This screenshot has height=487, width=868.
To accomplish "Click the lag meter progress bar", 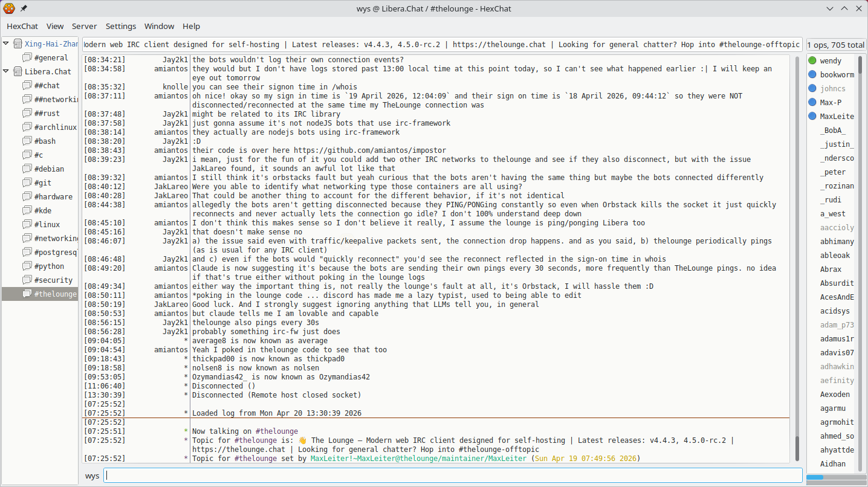I will click(x=836, y=477).
